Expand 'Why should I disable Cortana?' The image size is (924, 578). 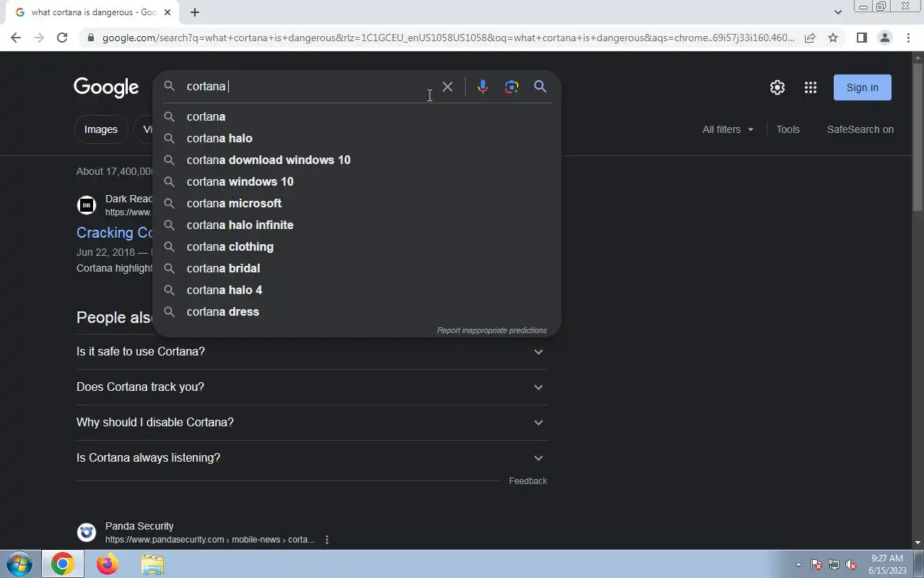311,423
